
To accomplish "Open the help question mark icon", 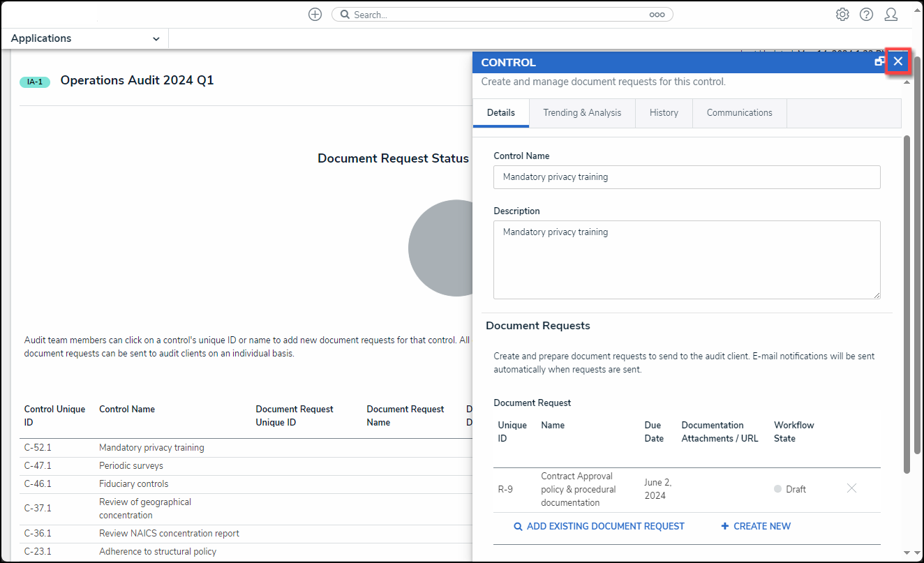I will point(866,15).
